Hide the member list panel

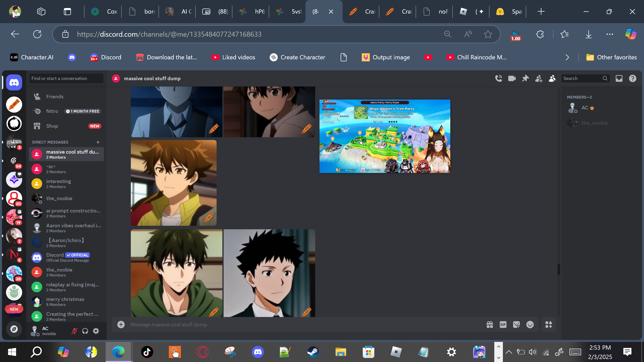[x=552, y=78]
